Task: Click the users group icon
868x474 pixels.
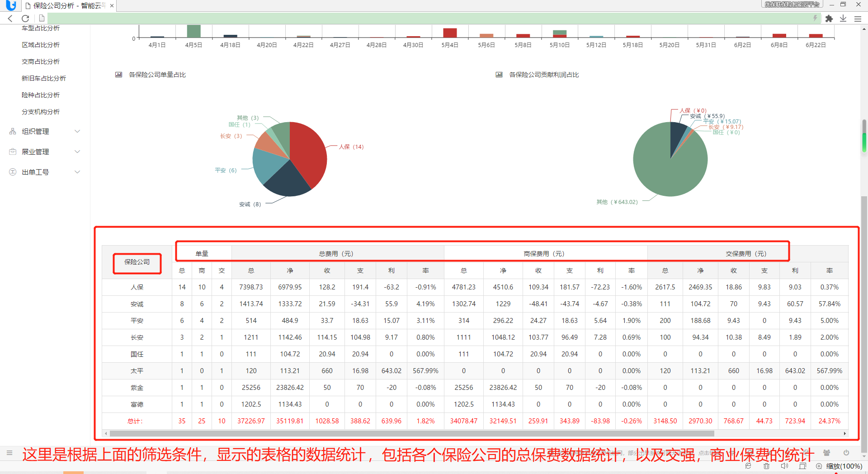Action: [x=827, y=453]
